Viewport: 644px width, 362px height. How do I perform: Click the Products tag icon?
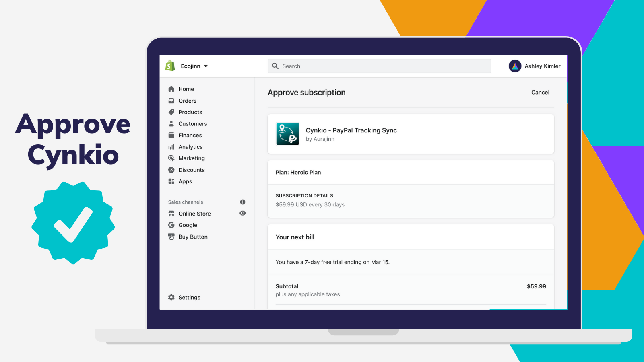pyautogui.click(x=171, y=112)
